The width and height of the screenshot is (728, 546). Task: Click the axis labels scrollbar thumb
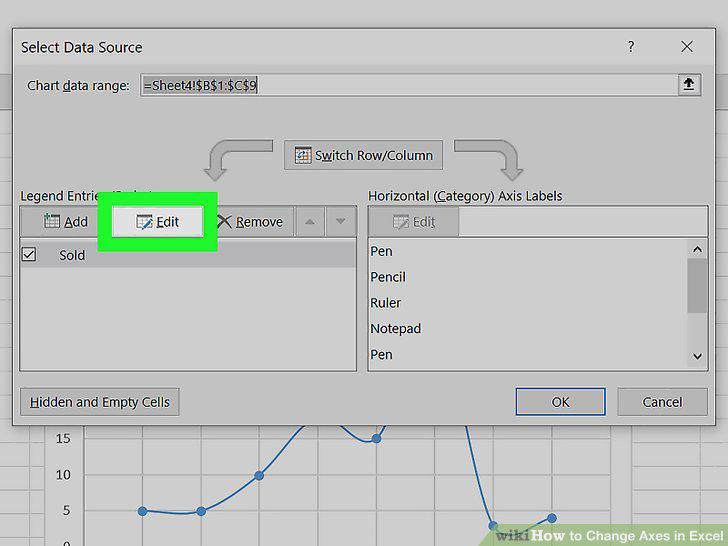pyautogui.click(x=697, y=286)
